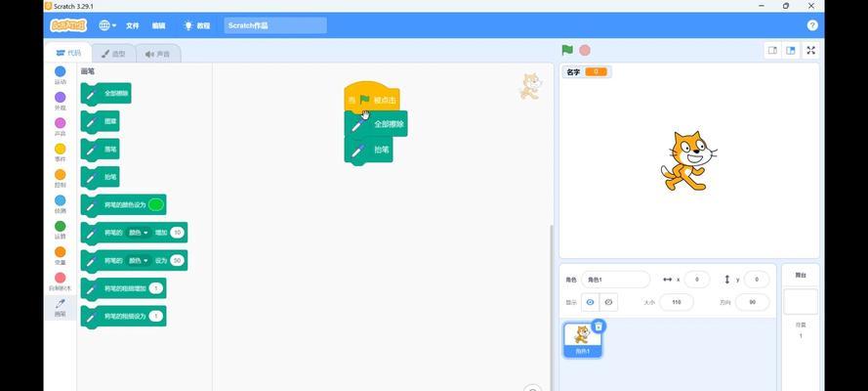Click the red stop button
The image size is (868, 391).
click(585, 51)
